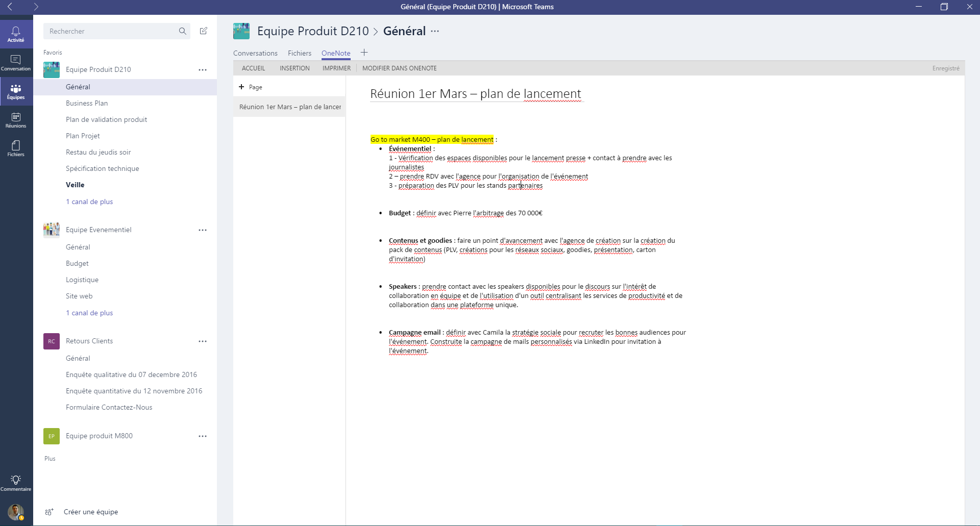Open more options for Equipe produit M800
Viewport: 980px width, 526px height.
point(203,436)
